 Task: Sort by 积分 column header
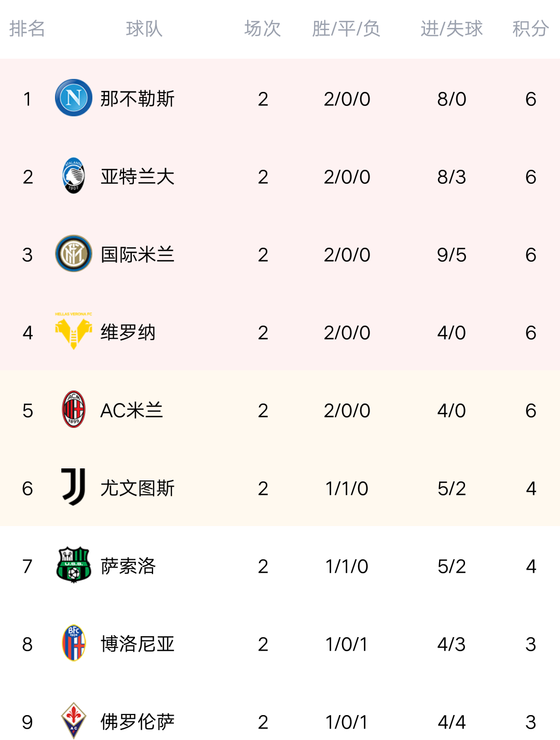click(x=530, y=29)
